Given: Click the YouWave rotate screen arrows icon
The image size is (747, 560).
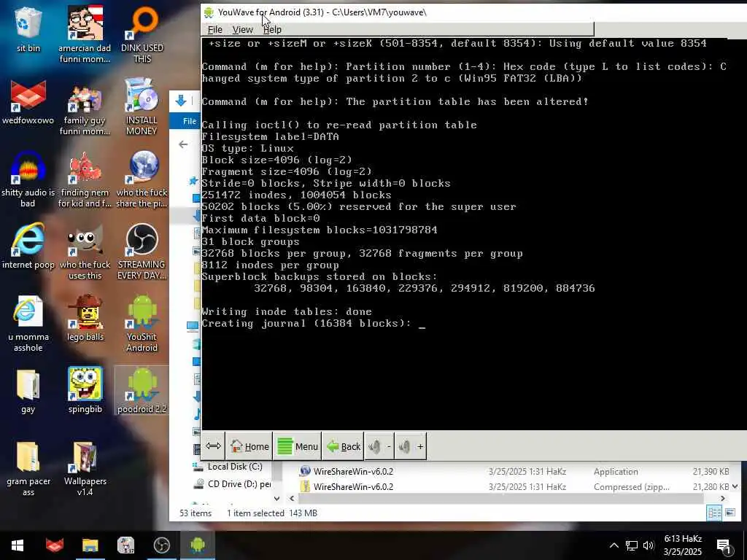Looking at the screenshot, I should [213, 446].
